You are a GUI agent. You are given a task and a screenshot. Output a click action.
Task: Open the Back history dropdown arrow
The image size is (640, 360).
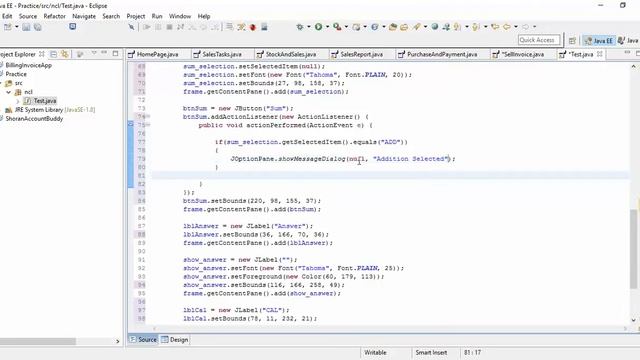(x=516, y=27)
